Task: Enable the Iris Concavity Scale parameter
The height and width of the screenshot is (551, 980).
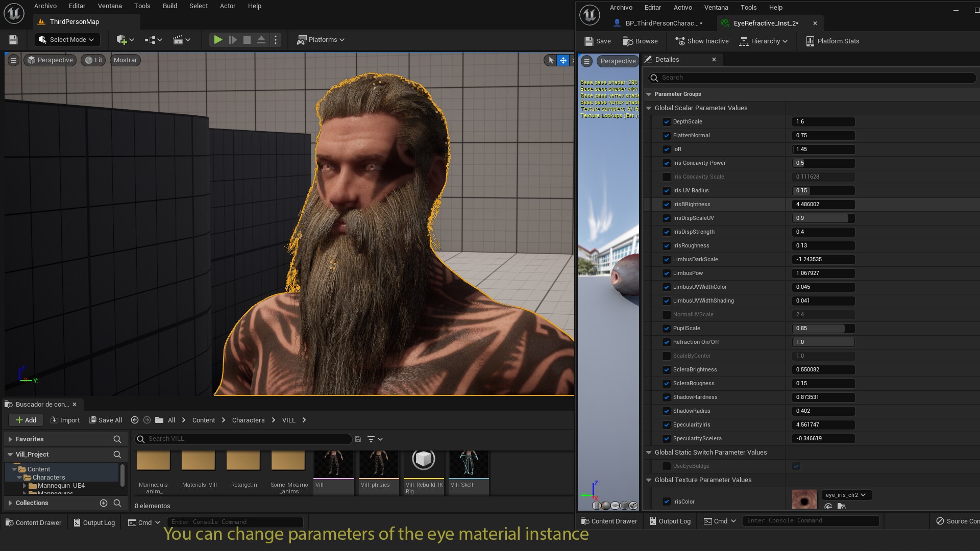Action: click(667, 177)
